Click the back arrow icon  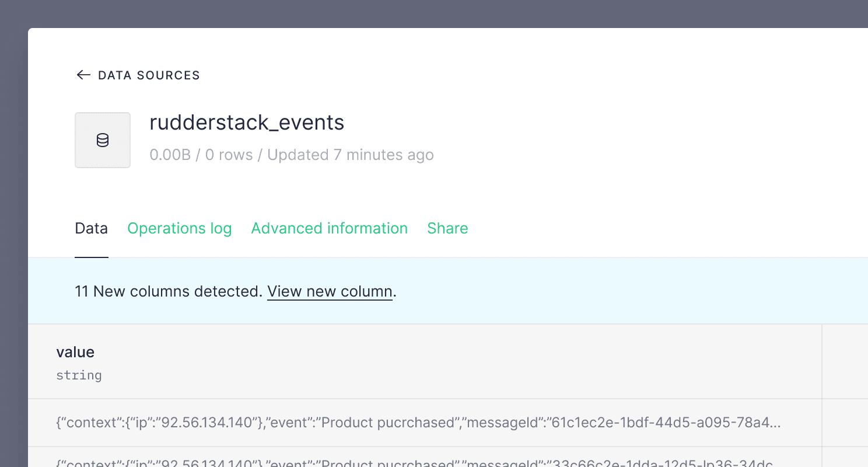click(83, 75)
